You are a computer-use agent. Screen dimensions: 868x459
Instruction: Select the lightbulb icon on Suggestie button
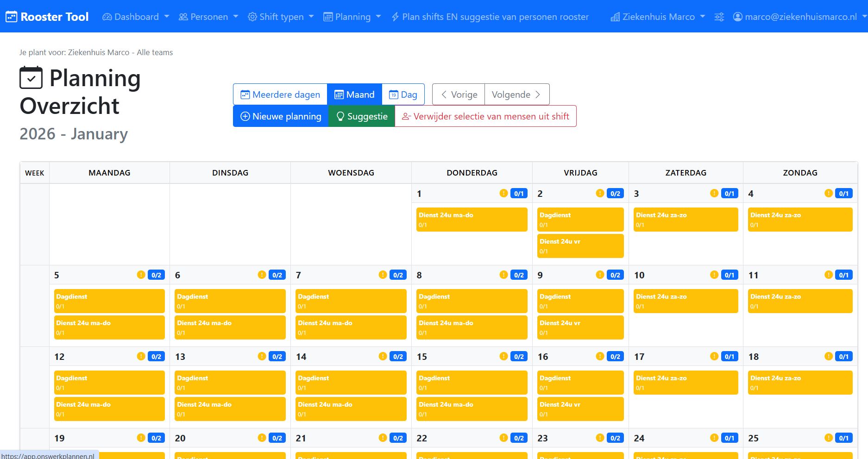tap(341, 116)
